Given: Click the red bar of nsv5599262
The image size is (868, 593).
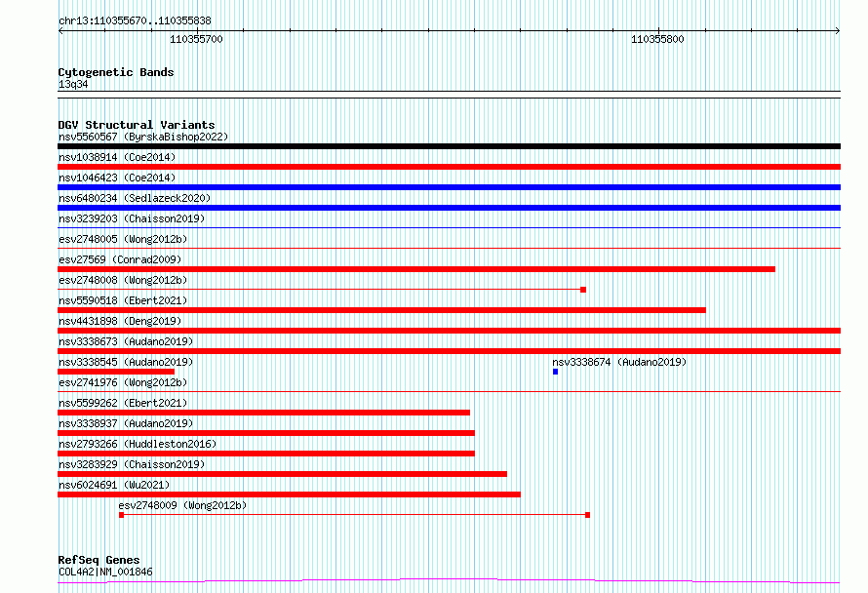Looking at the screenshot, I should coord(263,413).
